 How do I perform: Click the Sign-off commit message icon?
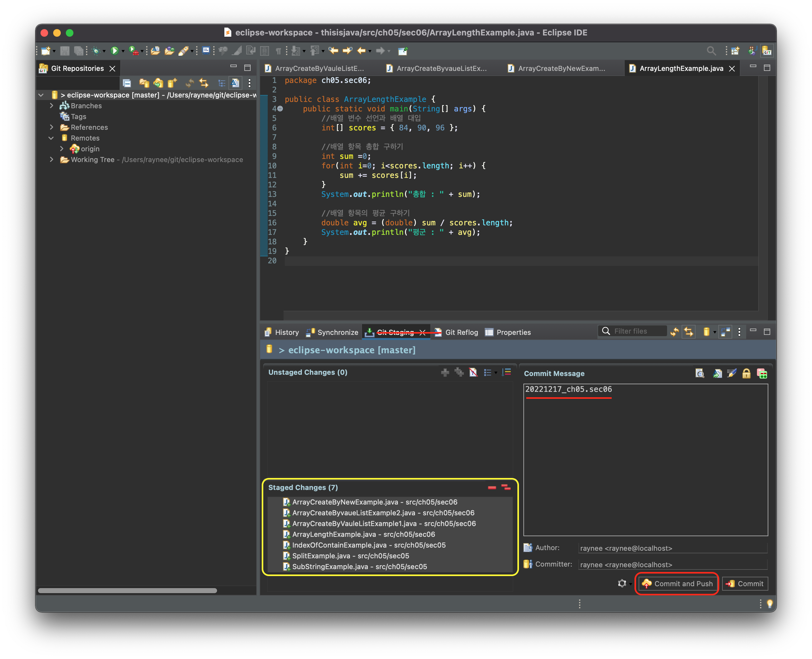(732, 373)
